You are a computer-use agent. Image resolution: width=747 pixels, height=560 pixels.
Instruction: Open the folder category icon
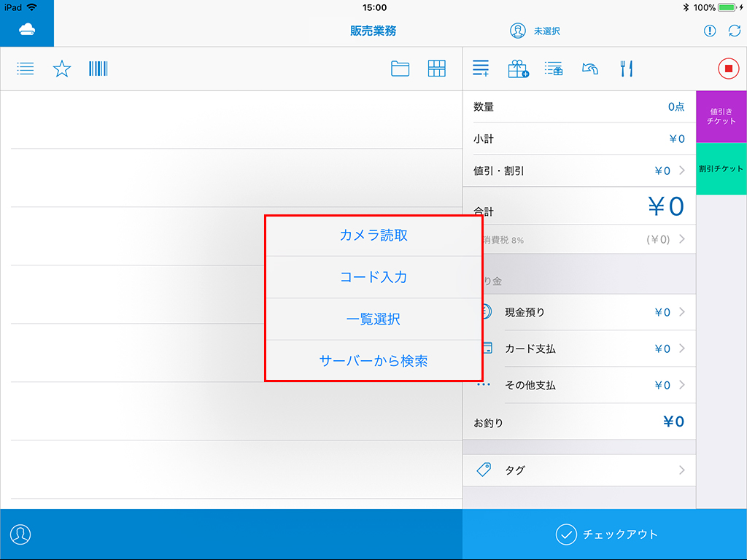[x=400, y=69]
